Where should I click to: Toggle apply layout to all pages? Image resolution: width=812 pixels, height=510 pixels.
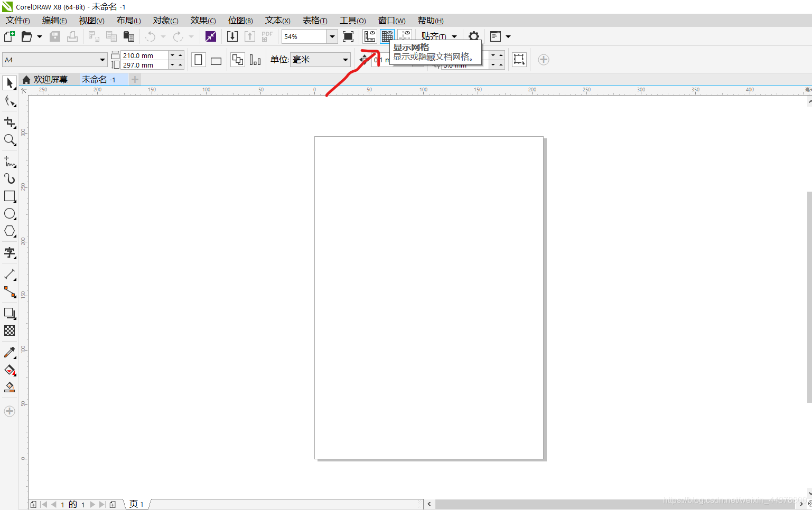tap(238, 60)
